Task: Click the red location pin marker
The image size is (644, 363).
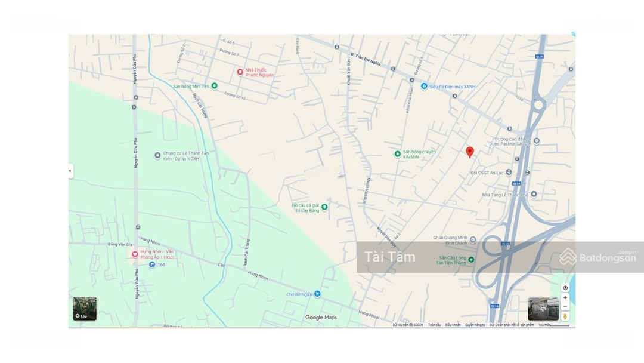Action: pyautogui.click(x=470, y=152)
